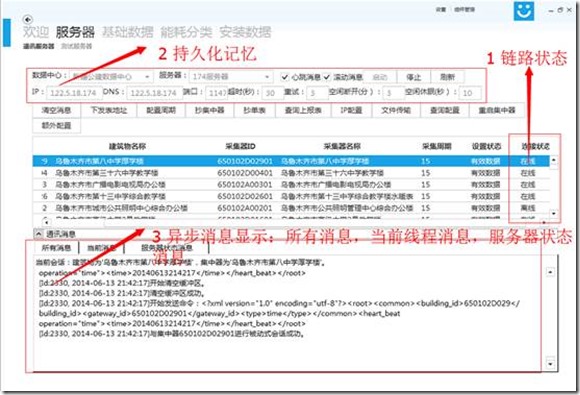The height and width of the screenshot is (395, 580).
Task: Select the row with ID 650102D00401
Action: [x=291, y=173]
